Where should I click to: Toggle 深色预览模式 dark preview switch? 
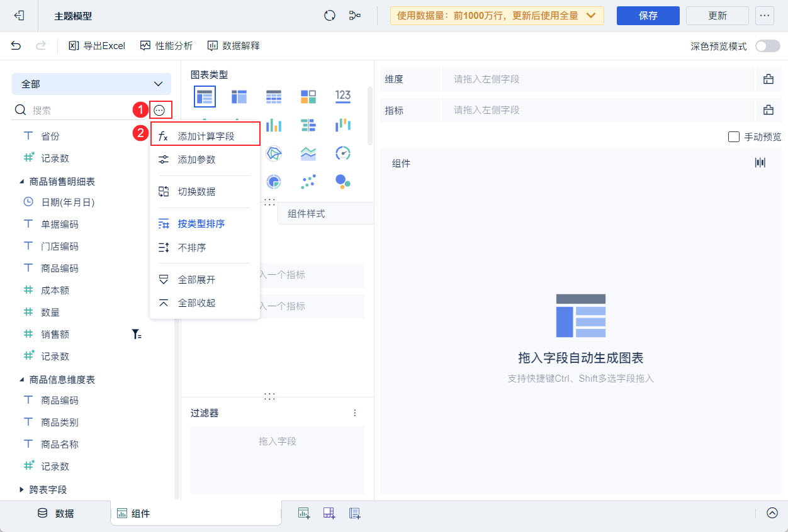point(767,46)
